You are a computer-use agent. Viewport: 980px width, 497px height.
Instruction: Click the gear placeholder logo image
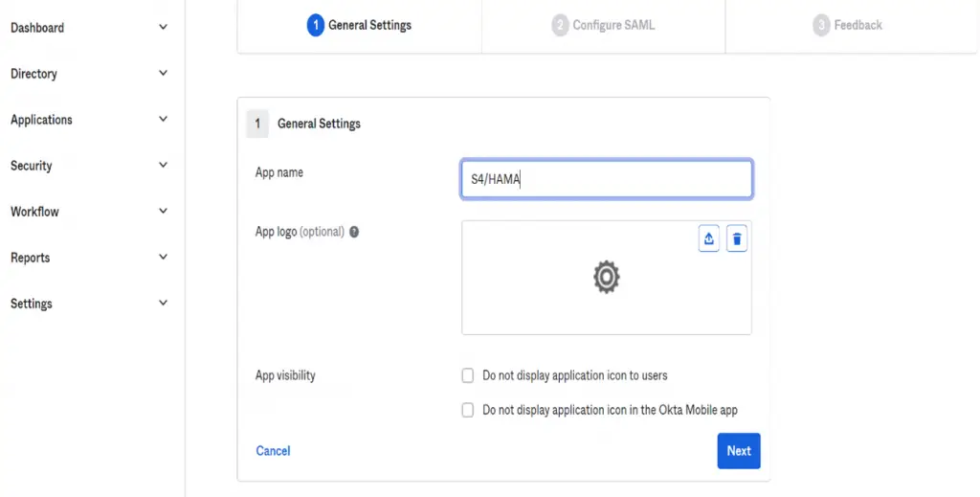(x=606, y=277)
